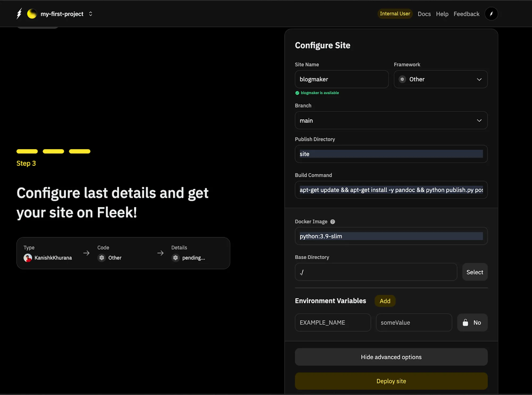Open the Help menu item

[x=442, y=14]
